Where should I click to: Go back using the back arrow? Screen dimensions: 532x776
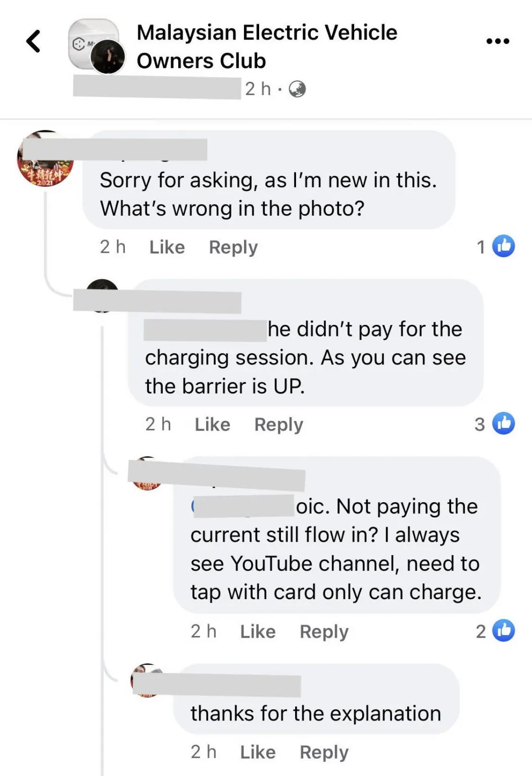(x=33, y=41)
